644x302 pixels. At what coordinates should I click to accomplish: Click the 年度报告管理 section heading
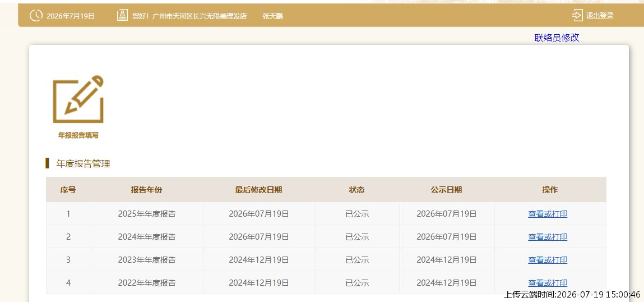(84, 164)
